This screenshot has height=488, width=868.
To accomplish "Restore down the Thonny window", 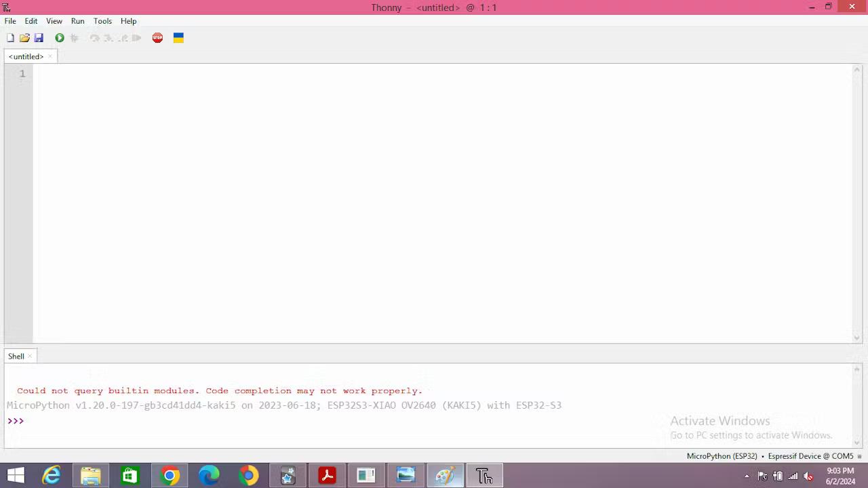I will (x=828, y=7).
